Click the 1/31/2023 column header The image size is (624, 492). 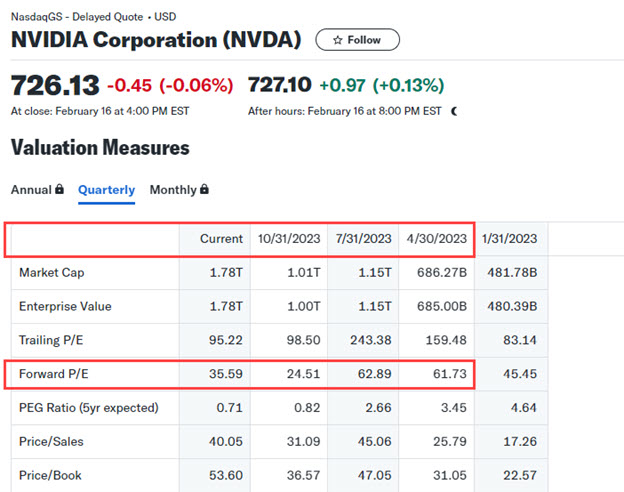509,238
